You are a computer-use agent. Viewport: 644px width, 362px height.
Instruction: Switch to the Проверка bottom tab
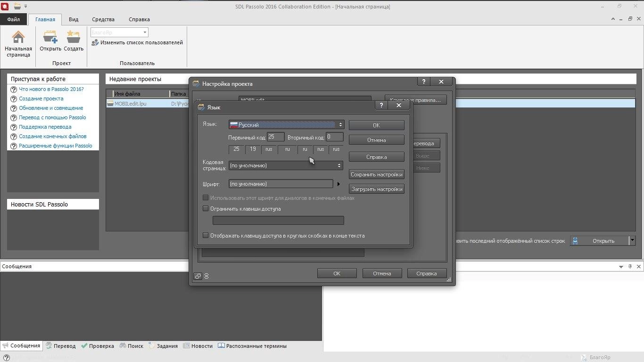(x=98, y=346)
